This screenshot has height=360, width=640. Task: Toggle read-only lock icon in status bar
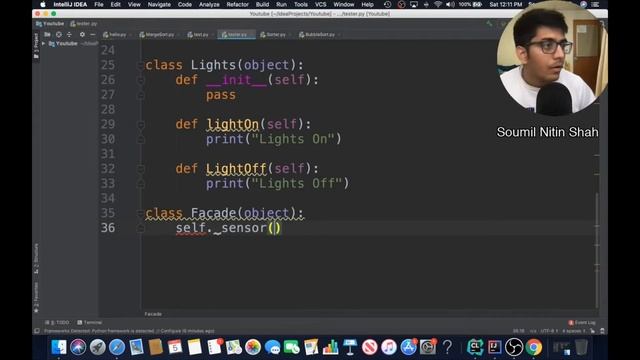click(593, 331)
